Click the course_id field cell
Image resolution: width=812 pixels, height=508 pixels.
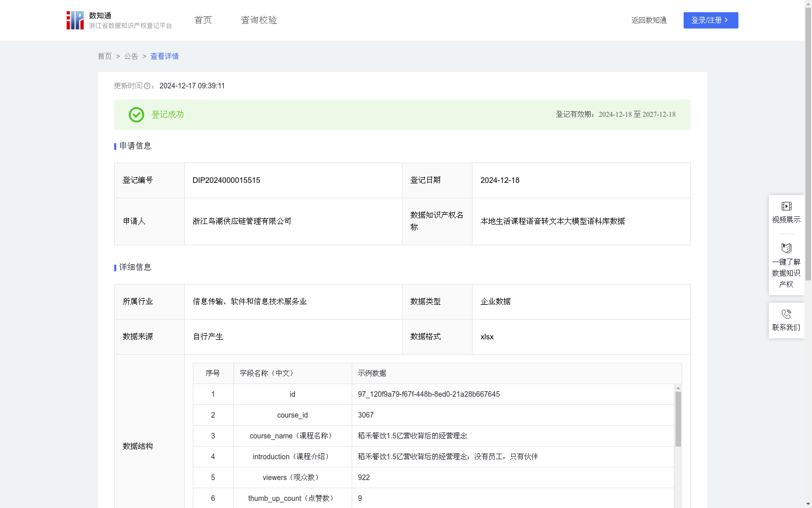(x=293, y=415)
